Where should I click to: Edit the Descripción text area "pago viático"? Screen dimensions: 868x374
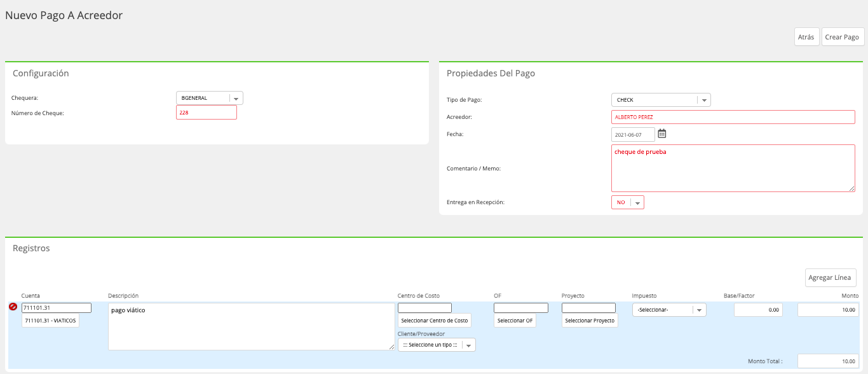[x=252, y=326]
